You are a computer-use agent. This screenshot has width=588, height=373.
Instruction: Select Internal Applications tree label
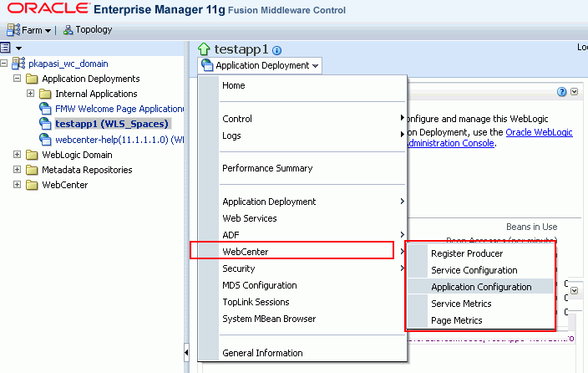96,94
